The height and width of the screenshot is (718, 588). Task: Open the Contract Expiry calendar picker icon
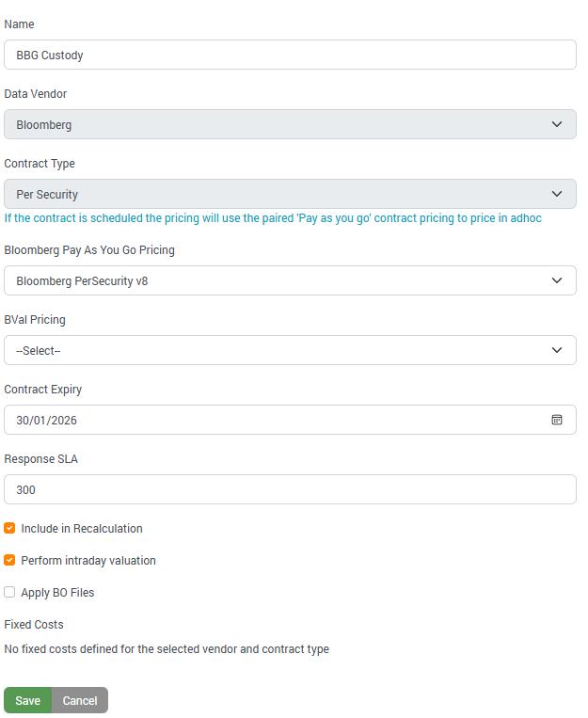(556, 420)
